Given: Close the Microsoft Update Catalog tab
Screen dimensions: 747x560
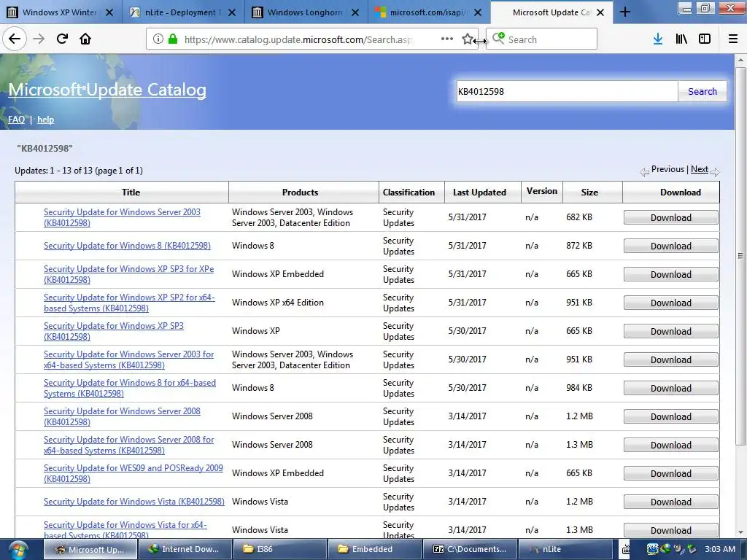Looking at the screenshot, I should pyautogui.click(x=600, y=12).
